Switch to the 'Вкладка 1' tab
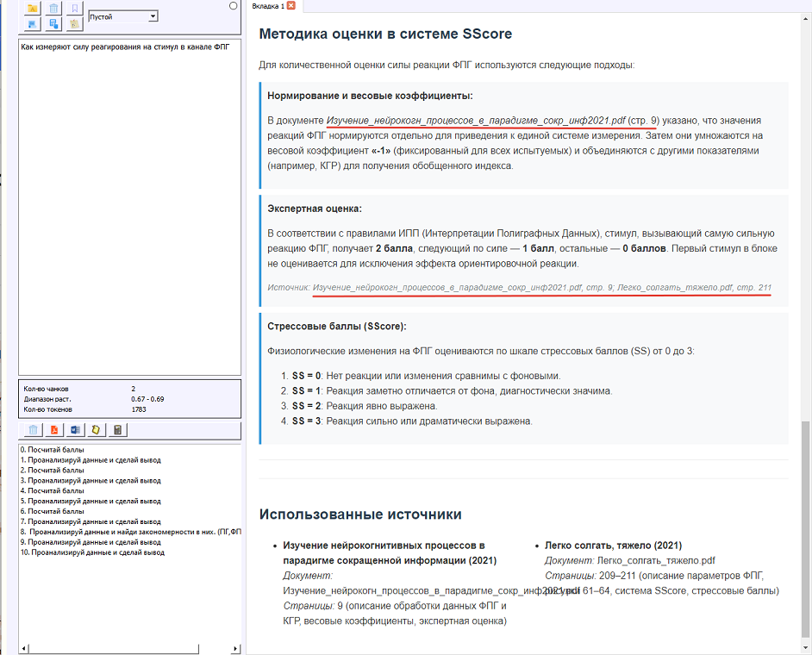Image resolution: width=812 pixels, height=655 pixels. tap(267, 6)
